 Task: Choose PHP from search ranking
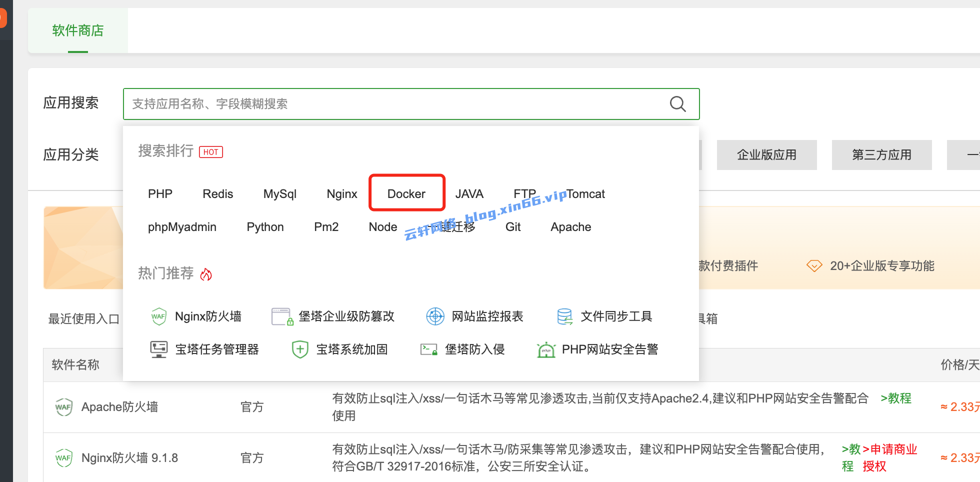coord(160,194)
